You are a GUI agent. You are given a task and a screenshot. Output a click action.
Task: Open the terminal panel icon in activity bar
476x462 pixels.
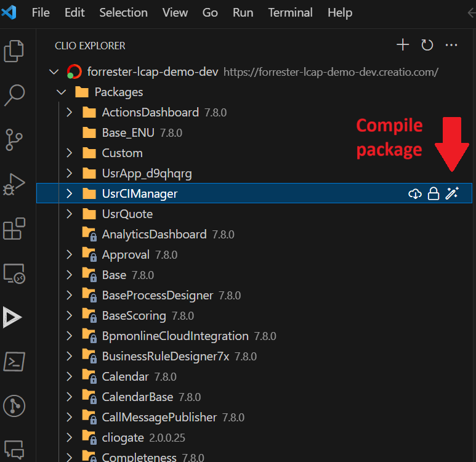[x=14, y=362]
